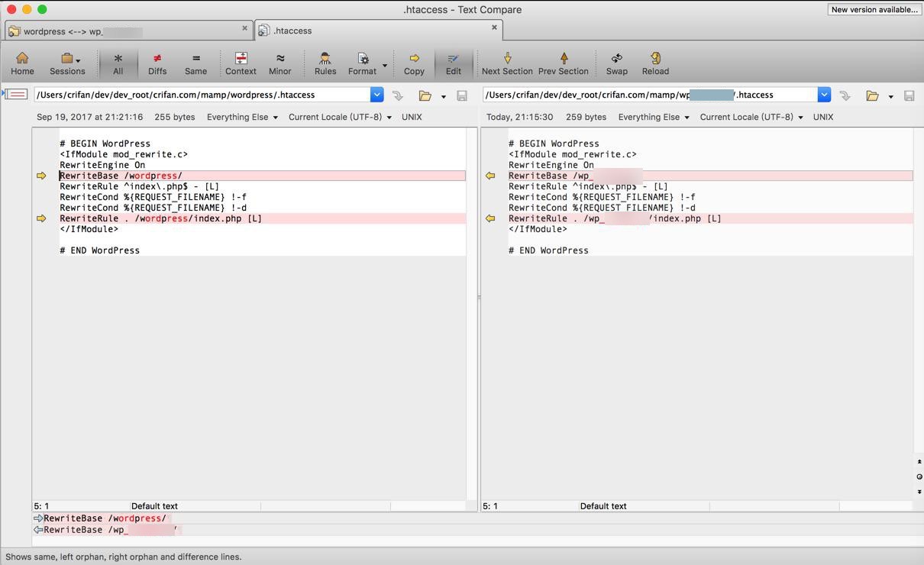Click the right pane Everything Else selector
924x565 pixels.
point(653,117)
